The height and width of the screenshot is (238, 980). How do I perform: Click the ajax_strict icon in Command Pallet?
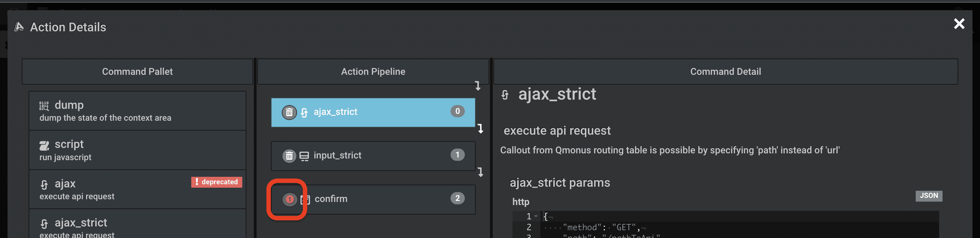click(44, 224)
